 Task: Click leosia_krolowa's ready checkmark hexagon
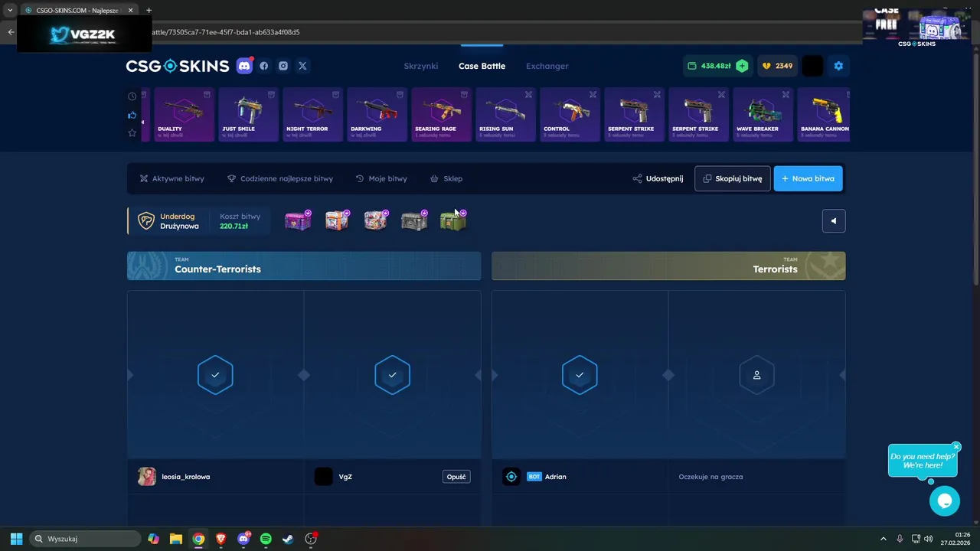[215, 375]
